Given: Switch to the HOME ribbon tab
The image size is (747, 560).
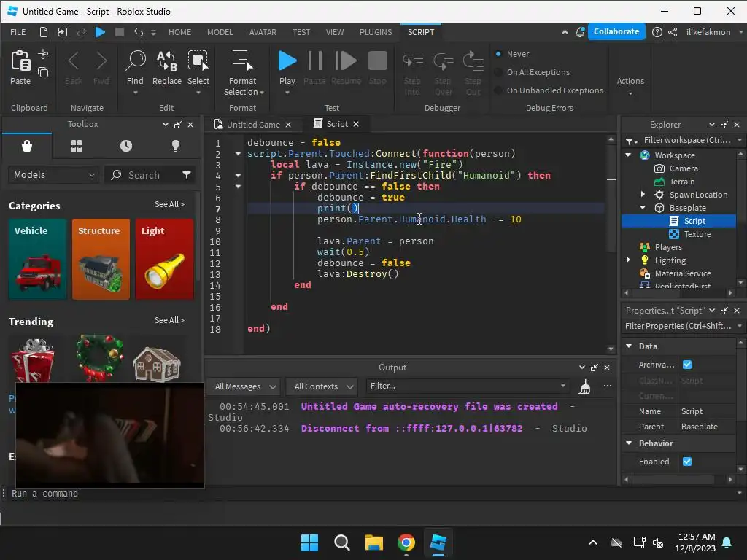Looking at the screenshot, I should [179, 32].
